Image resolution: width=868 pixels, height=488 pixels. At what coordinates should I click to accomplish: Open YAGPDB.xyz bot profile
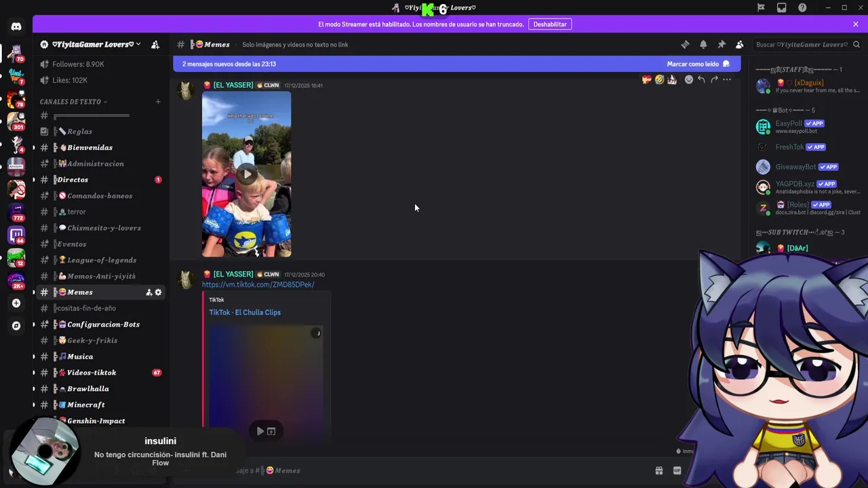point(808,187)
